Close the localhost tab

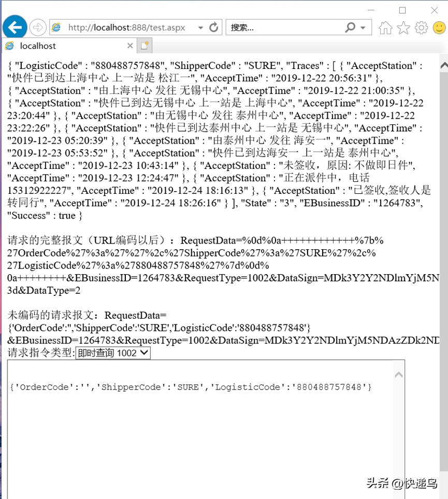130,46
